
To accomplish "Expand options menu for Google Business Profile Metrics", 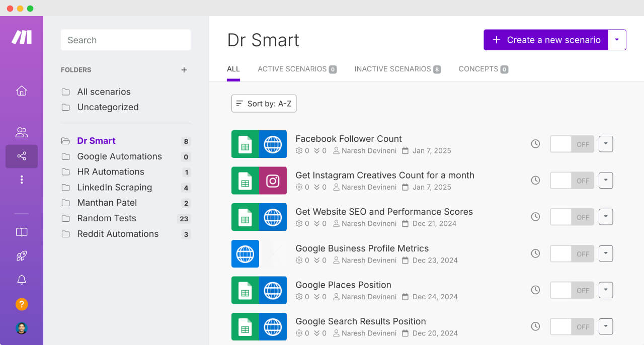I will (x=606, y=253).
